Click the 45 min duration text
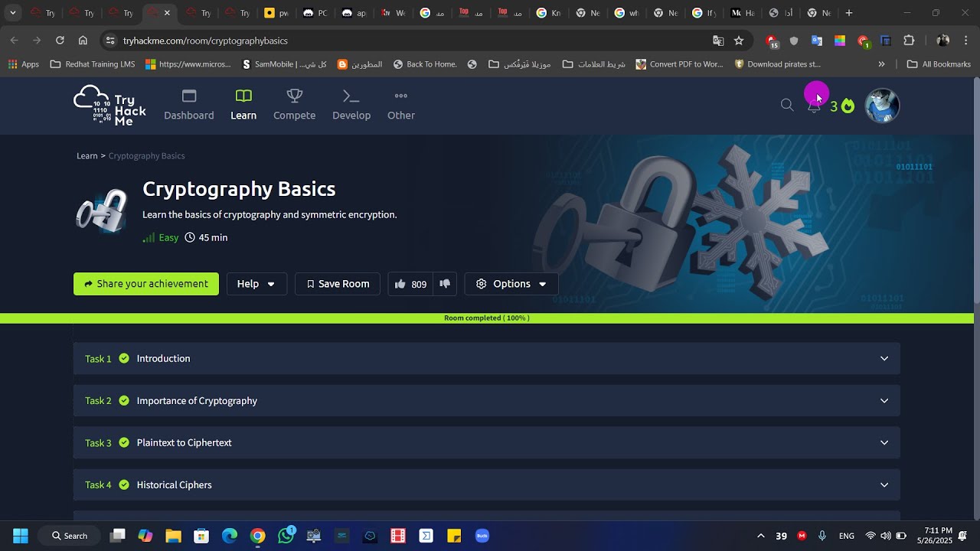The height and width of the screenshot is (551, 980). [x=213, y=238]
